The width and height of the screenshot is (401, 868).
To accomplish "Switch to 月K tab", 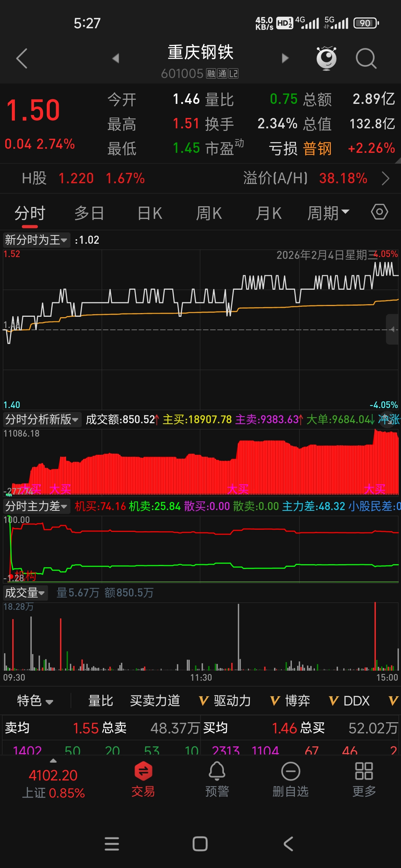I will click(x=268, y=213).
